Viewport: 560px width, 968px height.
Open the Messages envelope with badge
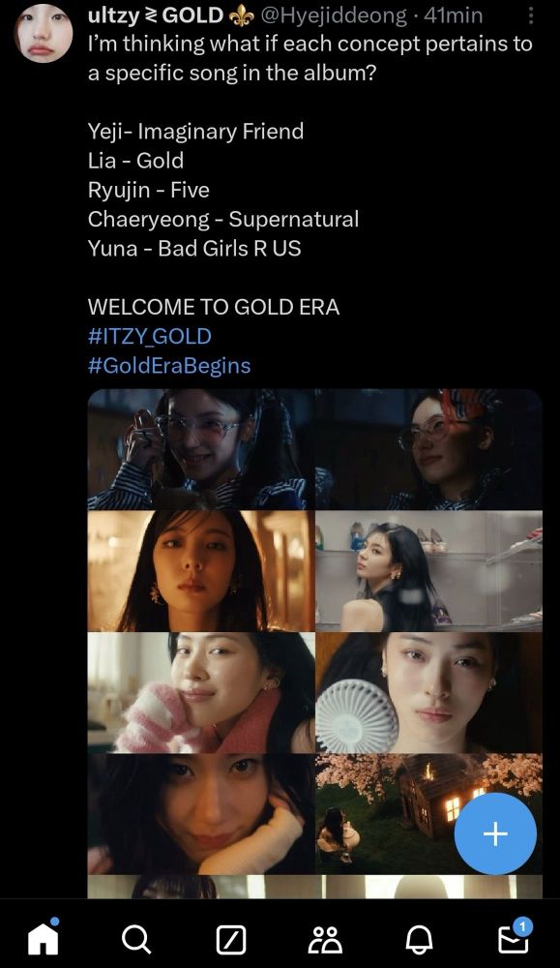(x=514, y=937)
